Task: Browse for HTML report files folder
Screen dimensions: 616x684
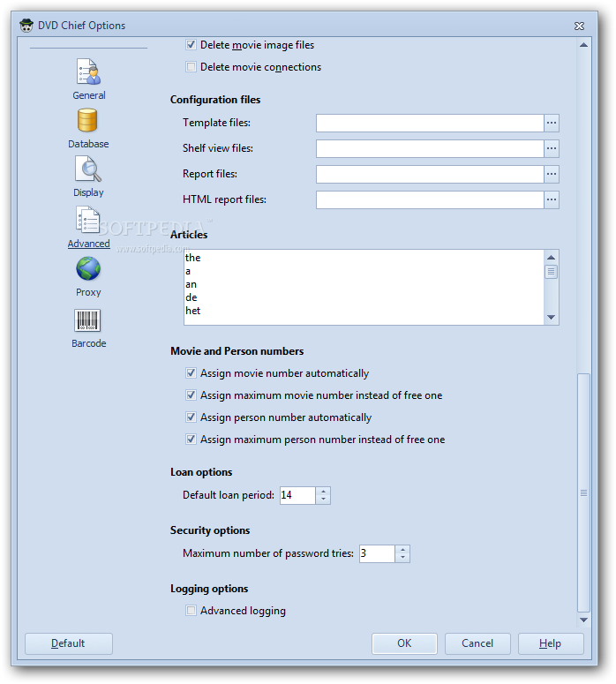Action: point(552,199)
